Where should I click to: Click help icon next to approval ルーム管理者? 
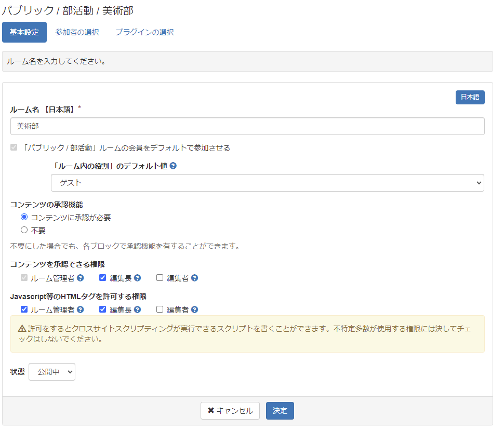[x=81, y=278]
